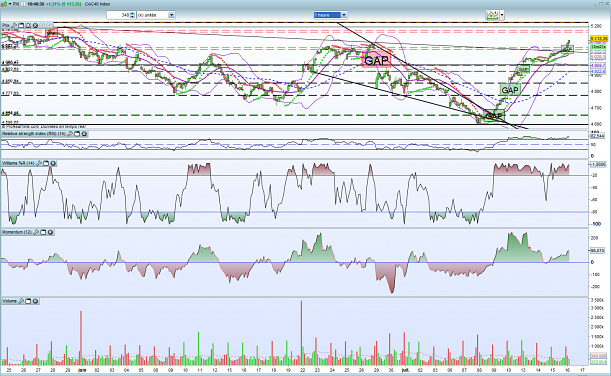
Task: Select the green GAP annotation at the lowest price
Action: point(494,116)
